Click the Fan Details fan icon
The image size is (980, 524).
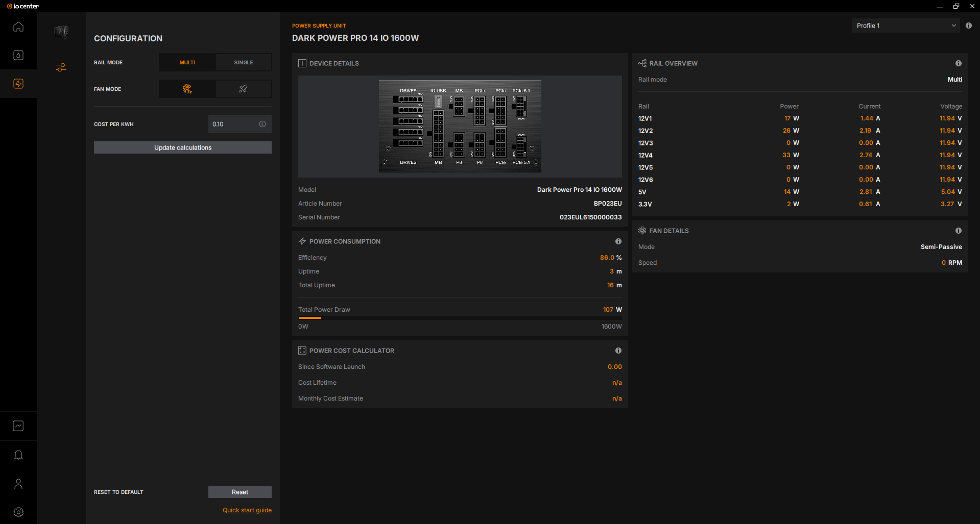[x=642, y=231]
